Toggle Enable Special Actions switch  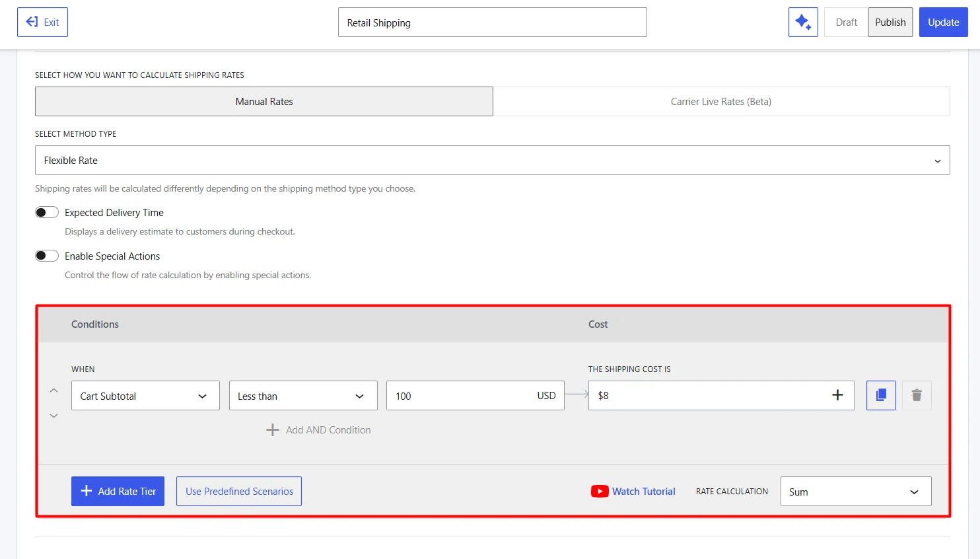click(x=47, y=256)
